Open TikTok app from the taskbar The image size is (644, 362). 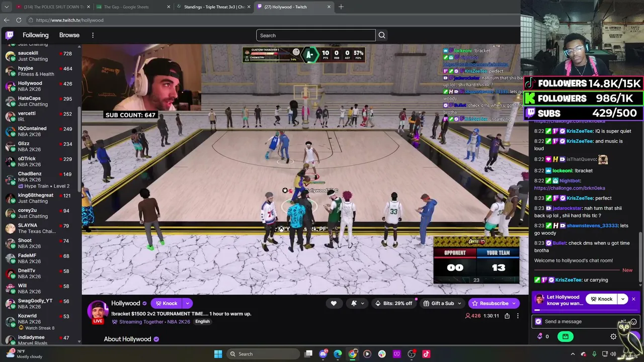point(426,354)
